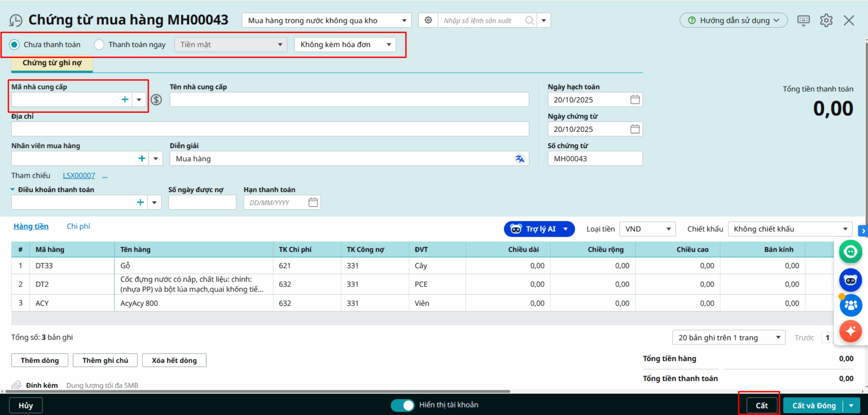Open reference link LSX00007

click(79, 176)
